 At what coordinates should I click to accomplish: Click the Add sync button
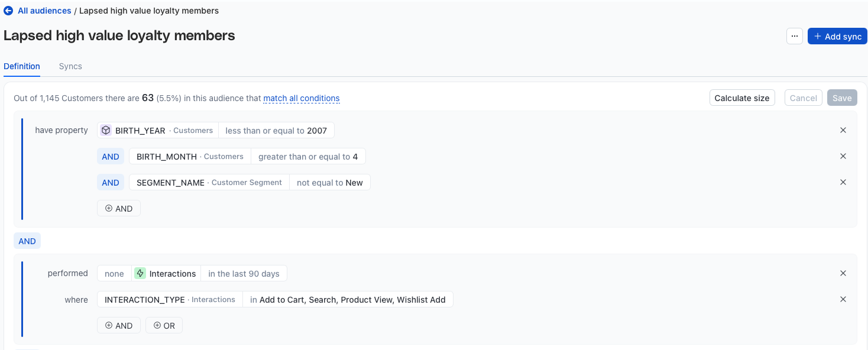coord(837,36)
